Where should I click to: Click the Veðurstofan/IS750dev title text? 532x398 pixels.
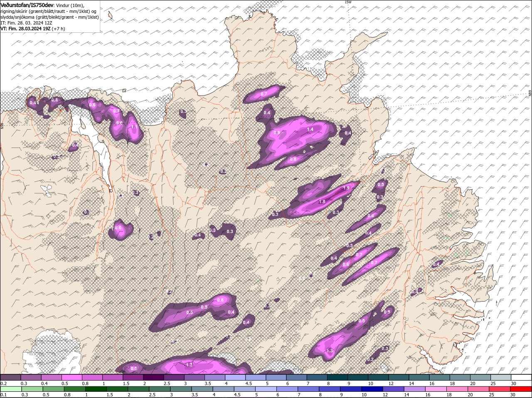[x=27, y=5]
